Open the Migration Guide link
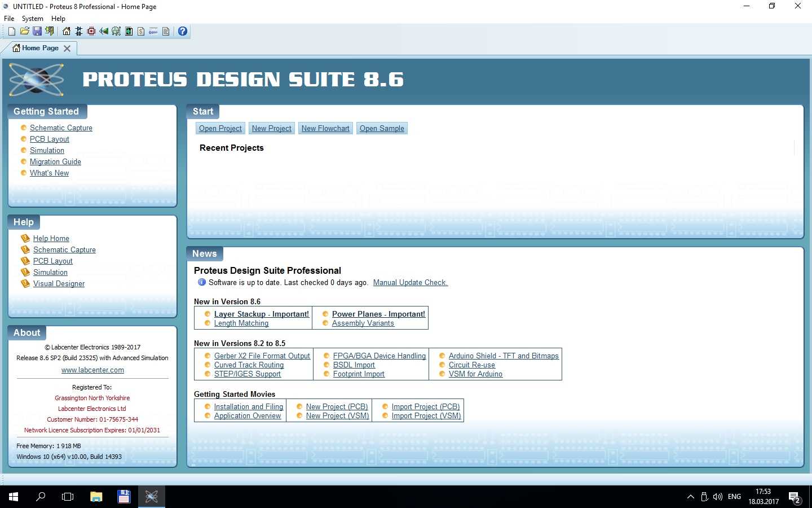Viewport: 812px width, 508px height. [x=55, y=162]
